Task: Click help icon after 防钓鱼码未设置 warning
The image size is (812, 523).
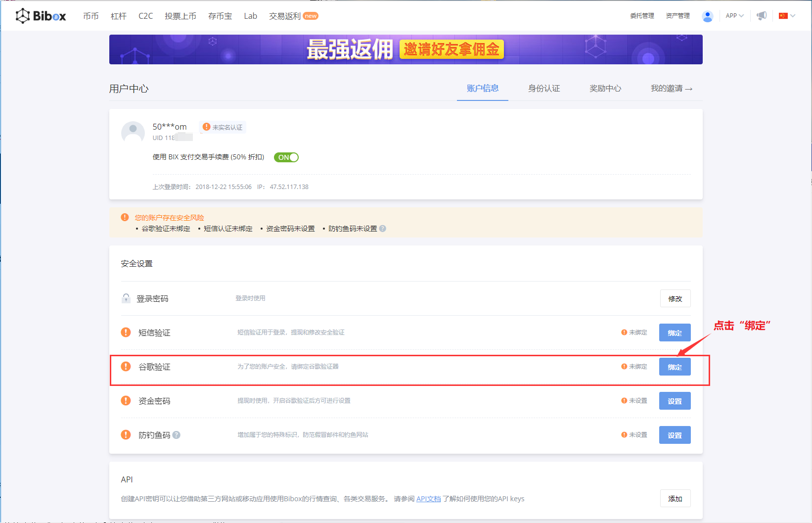Action: click(x=383, y=229)
